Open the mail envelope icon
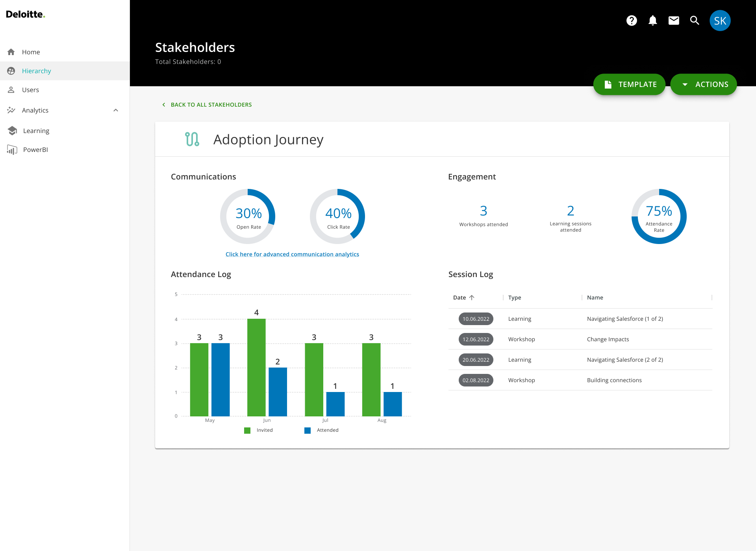 click(x=674, y=20)
